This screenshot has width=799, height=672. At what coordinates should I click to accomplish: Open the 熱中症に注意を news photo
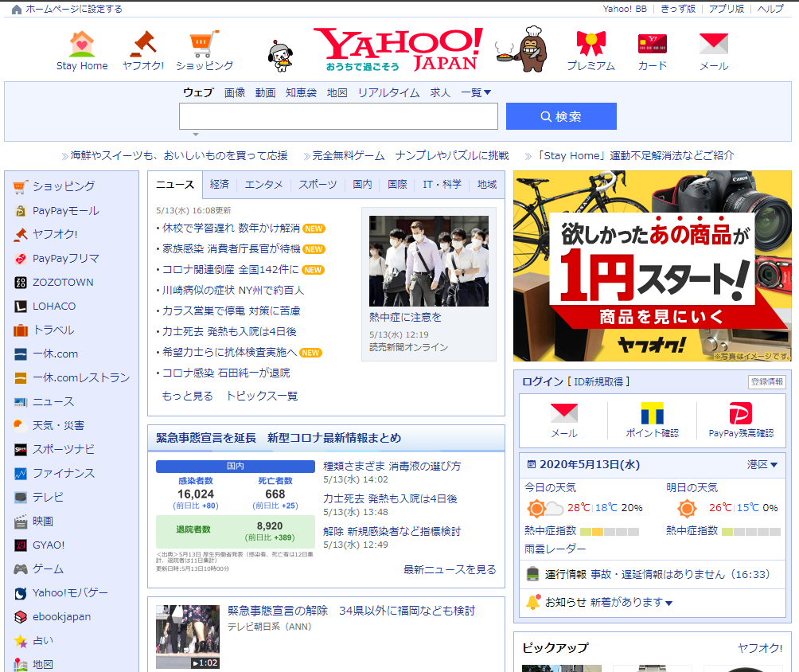[x=428, y=261]
